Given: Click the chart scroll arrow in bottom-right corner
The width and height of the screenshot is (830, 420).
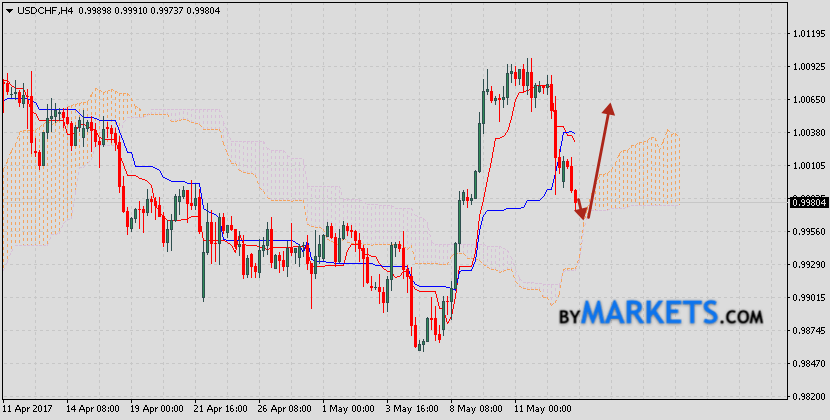Looking at the screenshot, I should click(x=821, y=408).
